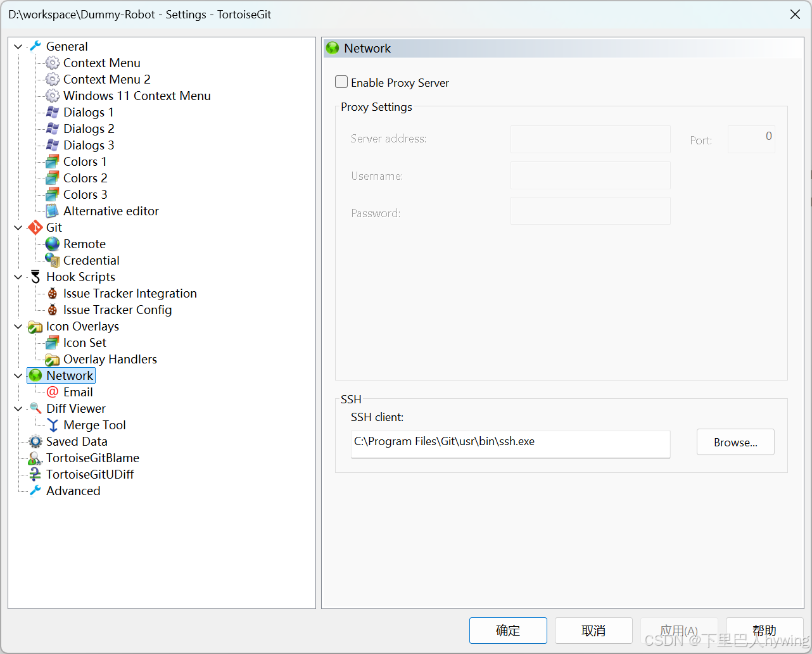Select Windows 11 Context Menu entry

coord(137,96)
